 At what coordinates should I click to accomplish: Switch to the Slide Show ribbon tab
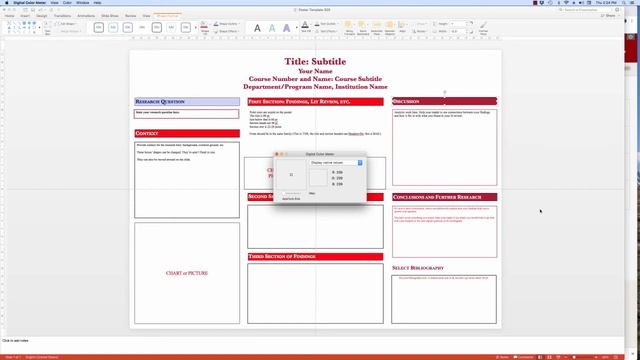[110, 16]
